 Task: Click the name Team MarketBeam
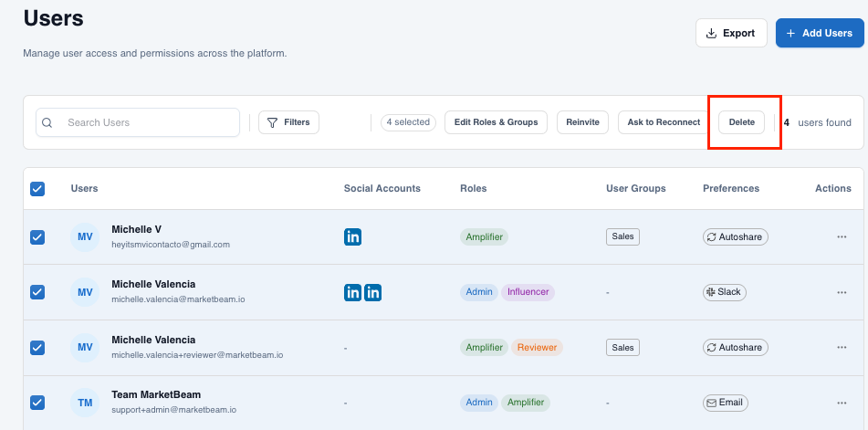point(156,395)
